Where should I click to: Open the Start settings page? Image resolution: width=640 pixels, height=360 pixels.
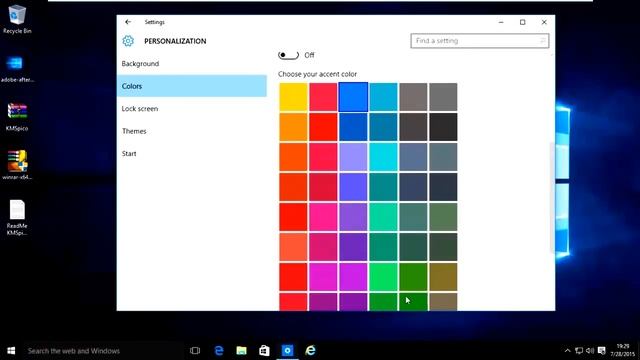(x=191, y=153)
